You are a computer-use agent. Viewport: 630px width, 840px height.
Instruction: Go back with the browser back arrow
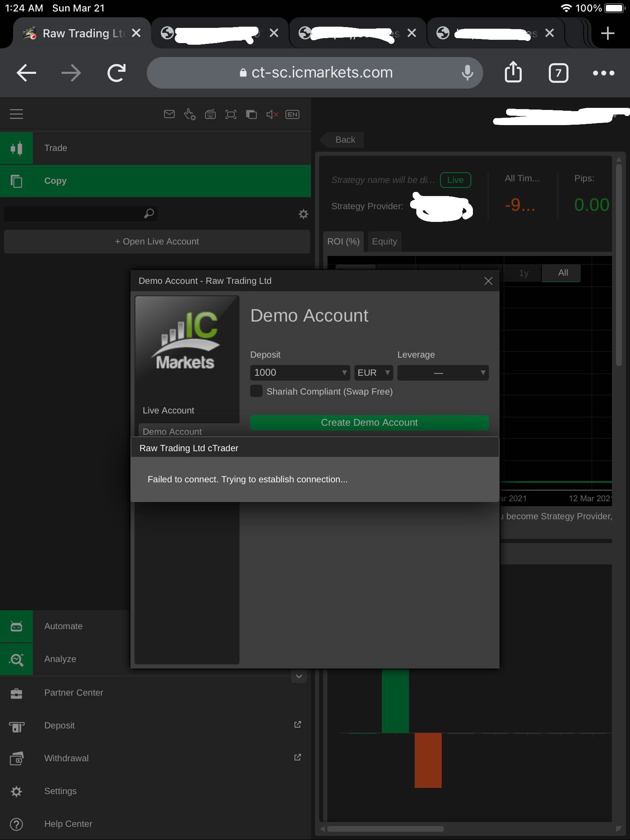pos(26,73)
